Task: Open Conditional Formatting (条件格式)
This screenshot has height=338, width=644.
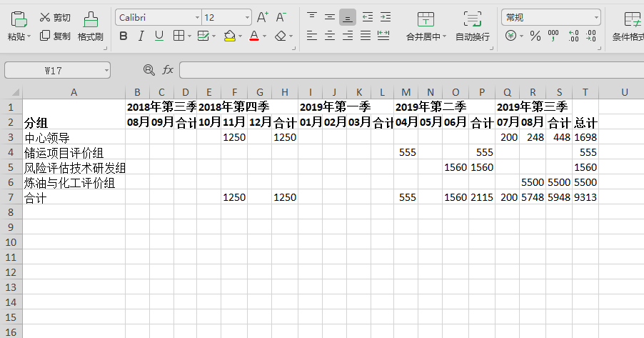Action: click(x=628, y=26)
